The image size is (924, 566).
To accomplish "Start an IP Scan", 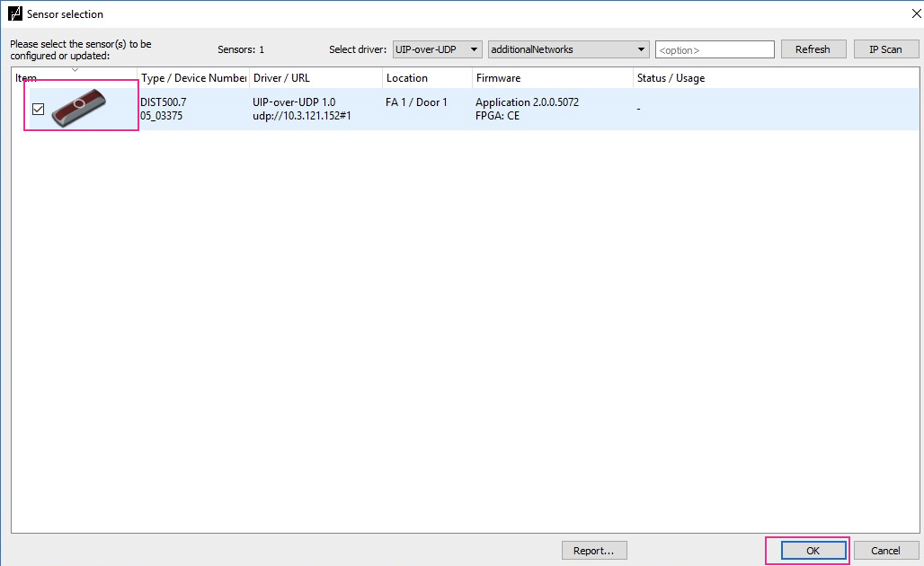I will 885,49.
